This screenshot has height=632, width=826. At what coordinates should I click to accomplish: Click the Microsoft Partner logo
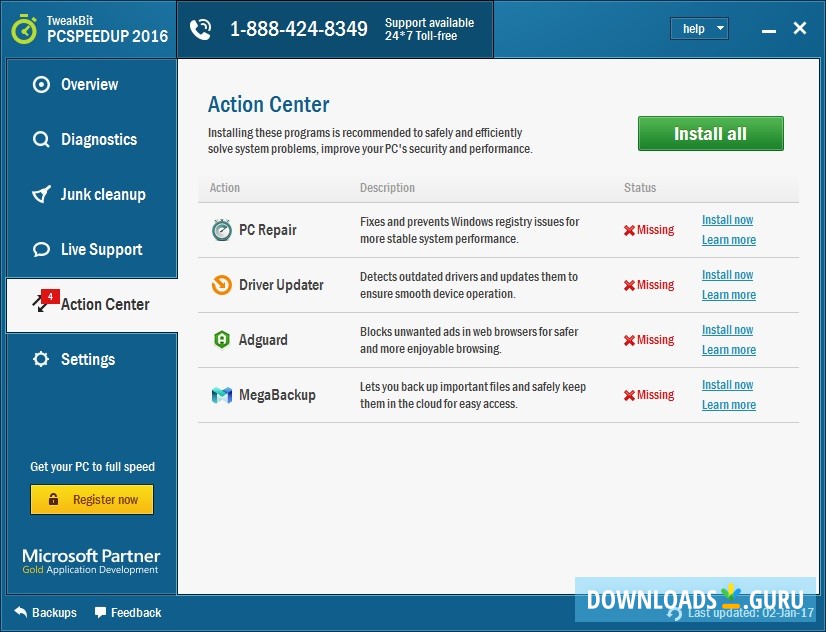tap(91, 561)
